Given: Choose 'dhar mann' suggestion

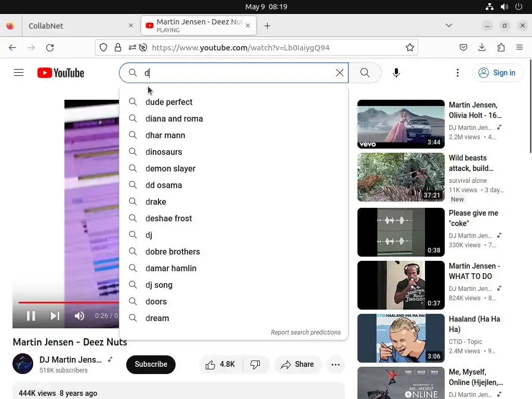Looking at the screenshot, I should [x=233, y=135].
